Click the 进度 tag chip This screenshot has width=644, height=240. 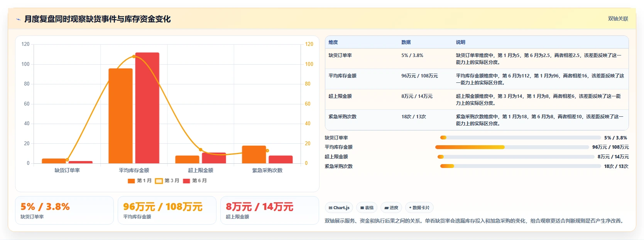coord(391,208)
